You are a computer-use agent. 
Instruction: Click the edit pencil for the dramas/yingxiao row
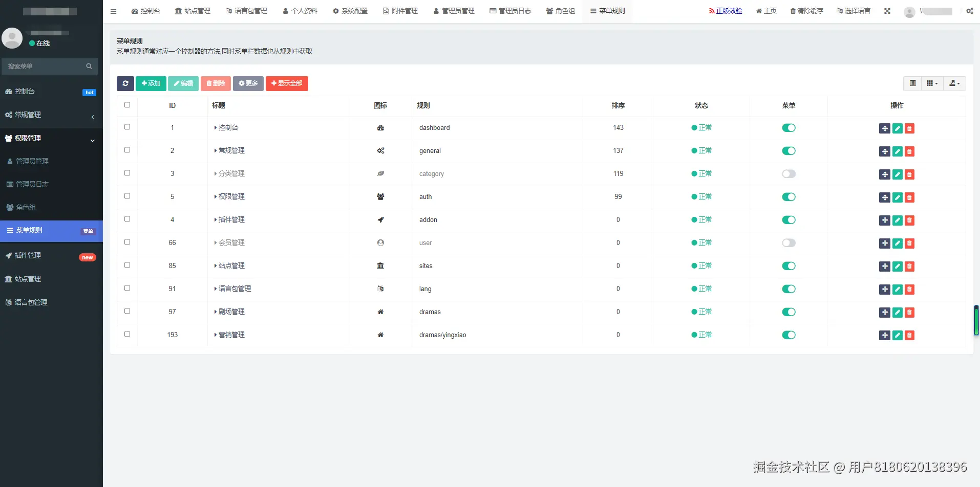pyautogui.click(x=897, y=336)
